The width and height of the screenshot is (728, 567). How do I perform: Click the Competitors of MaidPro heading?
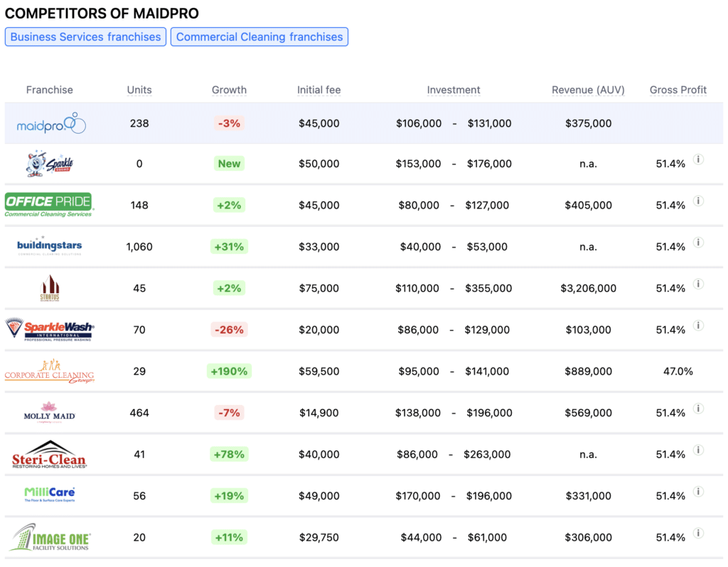pos(102,13)
